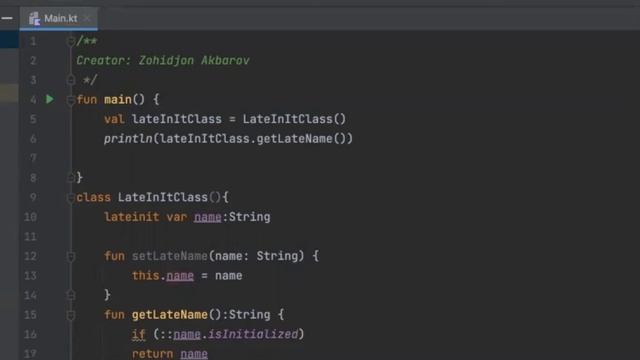Close the Main.kt tab
The image size is (640, 360).
[87, 18]
